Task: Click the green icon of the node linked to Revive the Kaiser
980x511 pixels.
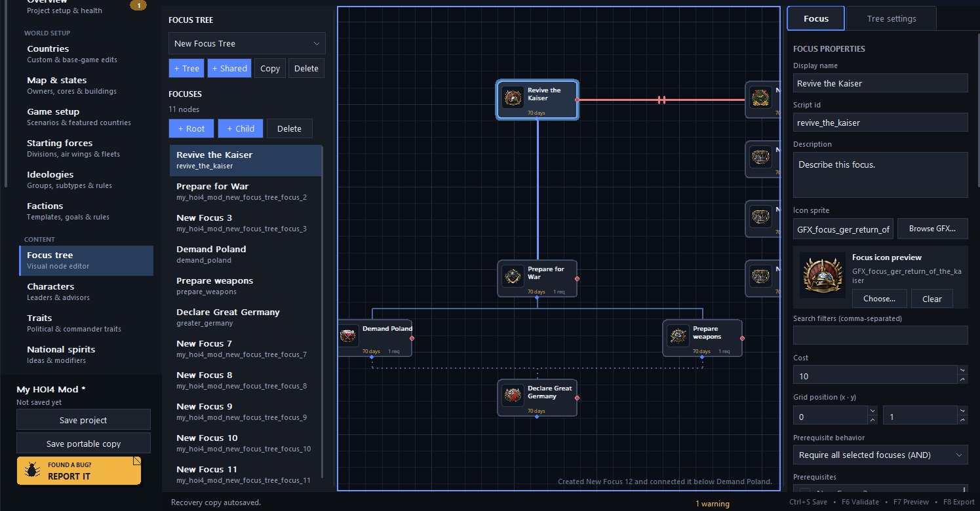Action: (x=760, y=98)
